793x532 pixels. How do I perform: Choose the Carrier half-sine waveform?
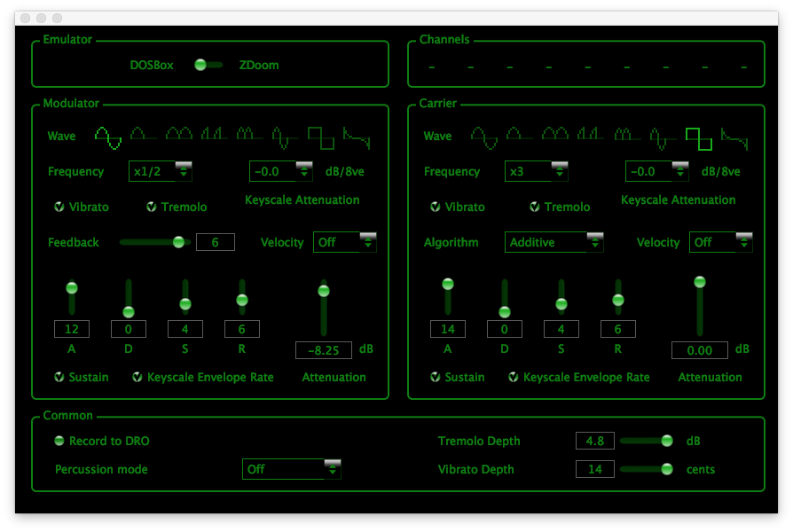tap(520, 137)
